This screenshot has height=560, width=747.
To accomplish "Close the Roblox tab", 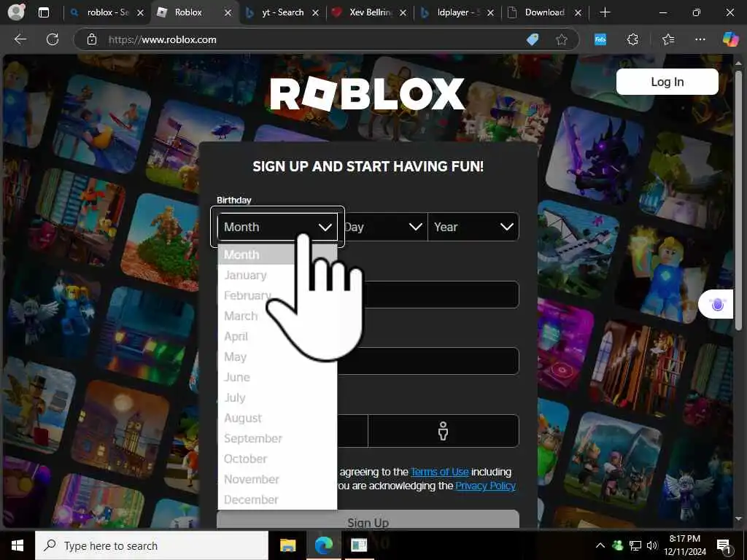I will [x=228, y=13].
